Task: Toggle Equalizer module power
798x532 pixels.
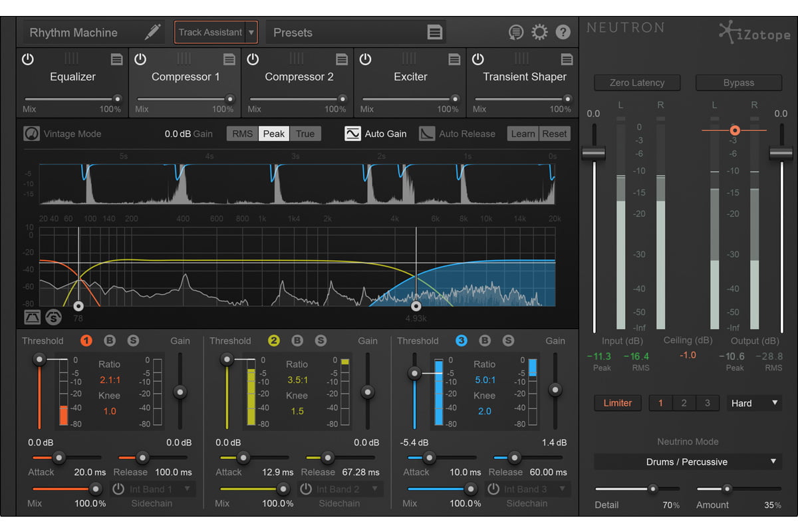Action: click(27, 59)
